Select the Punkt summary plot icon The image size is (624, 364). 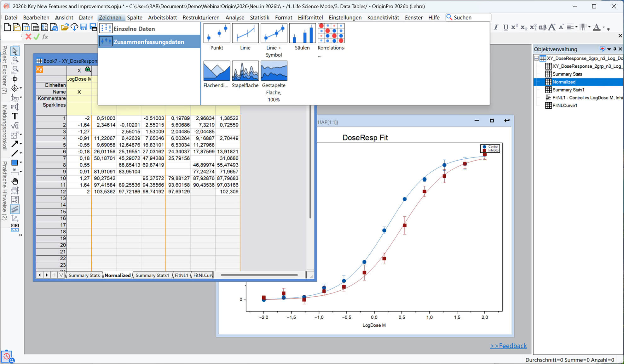click(217, 33)
